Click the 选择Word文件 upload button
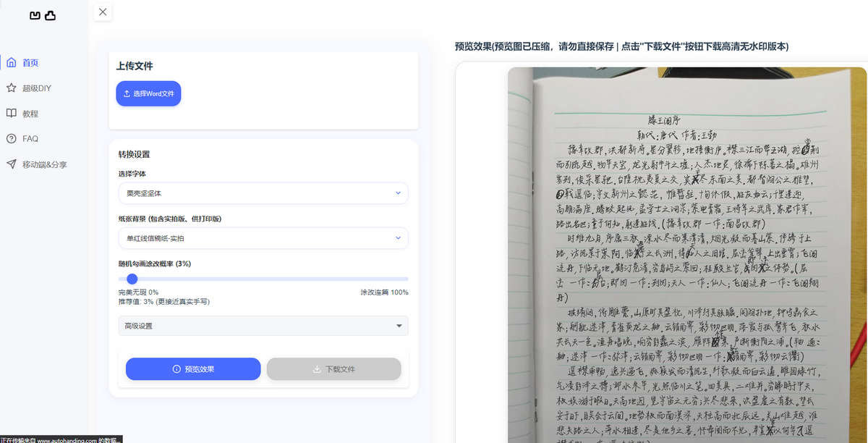The height and width of the screenshot is (443, 868). coord(148,93)
